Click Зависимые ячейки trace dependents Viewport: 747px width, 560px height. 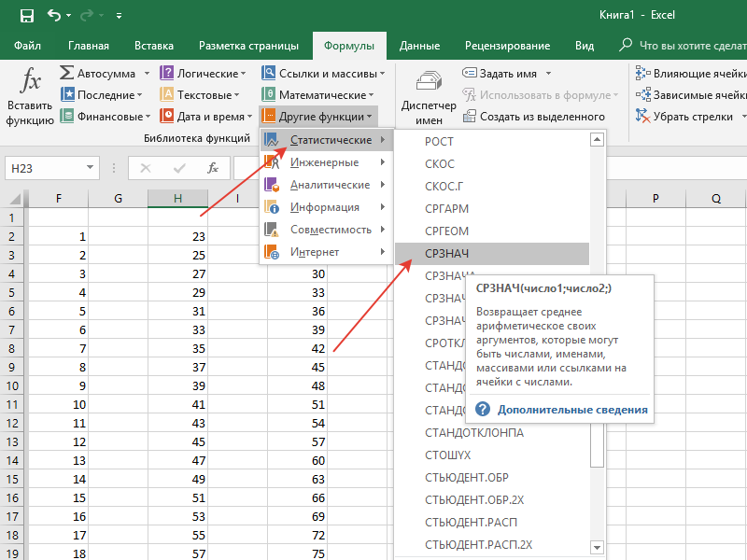coord(690,95)
